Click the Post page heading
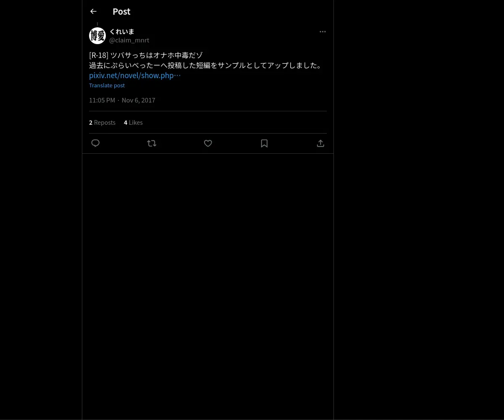 pyautogui.click(x=121, y=12)
